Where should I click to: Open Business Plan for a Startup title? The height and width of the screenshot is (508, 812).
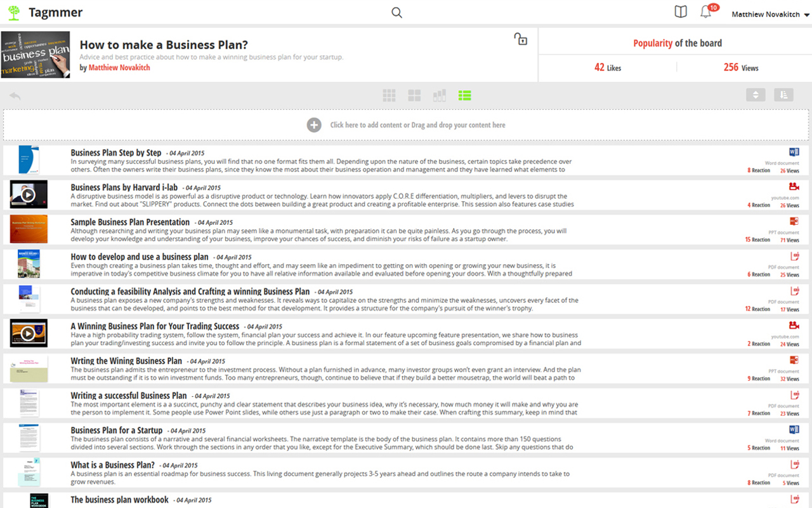pos(117,430)
